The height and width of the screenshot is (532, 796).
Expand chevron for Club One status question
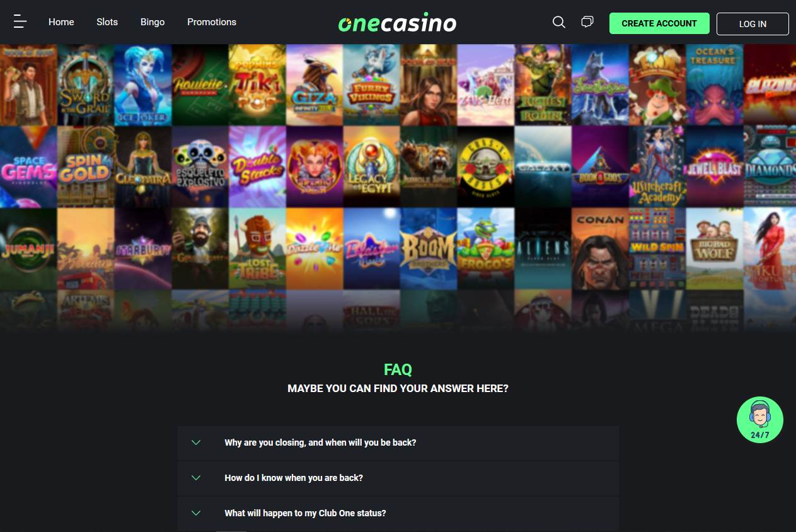(x=196, y=513)
